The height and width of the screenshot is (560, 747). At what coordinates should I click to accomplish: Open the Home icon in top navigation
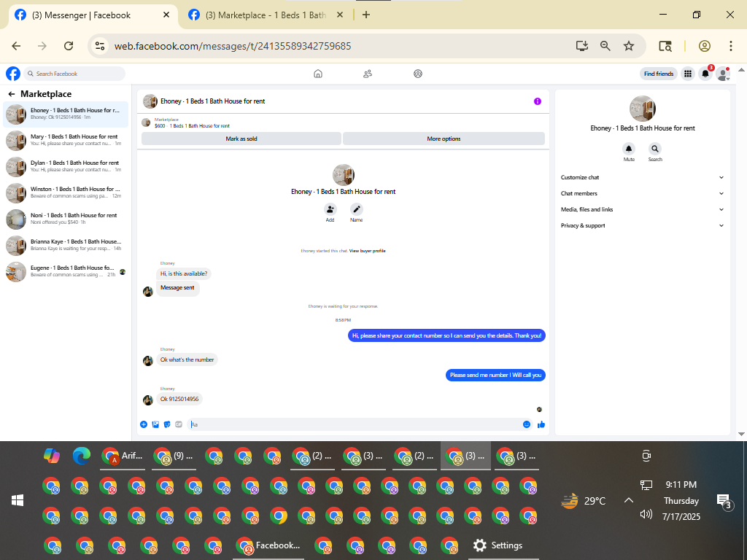318,74
